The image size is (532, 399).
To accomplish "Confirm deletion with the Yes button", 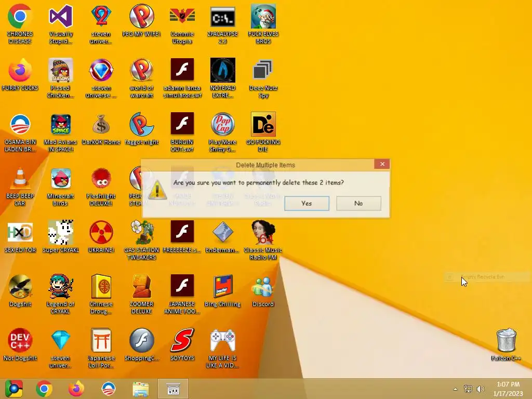I will point(307,203).
